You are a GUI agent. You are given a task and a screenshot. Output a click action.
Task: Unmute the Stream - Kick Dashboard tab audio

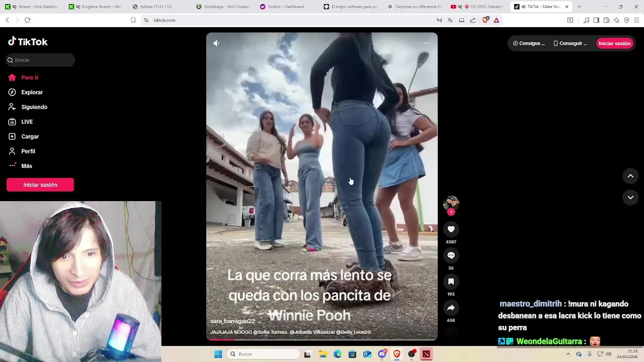[x=14, y=7]
